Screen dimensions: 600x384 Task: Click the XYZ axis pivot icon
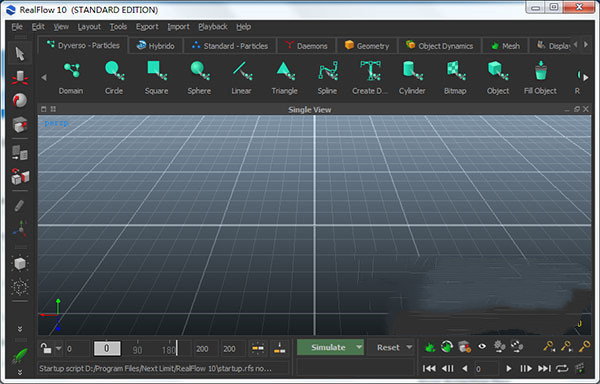[x=20, y=229]
